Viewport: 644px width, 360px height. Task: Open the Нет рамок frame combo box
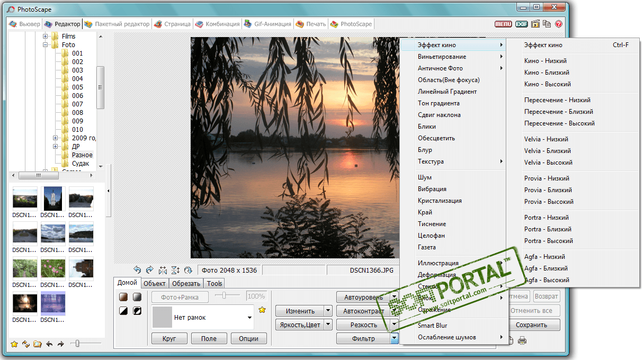tap(203, 317)
